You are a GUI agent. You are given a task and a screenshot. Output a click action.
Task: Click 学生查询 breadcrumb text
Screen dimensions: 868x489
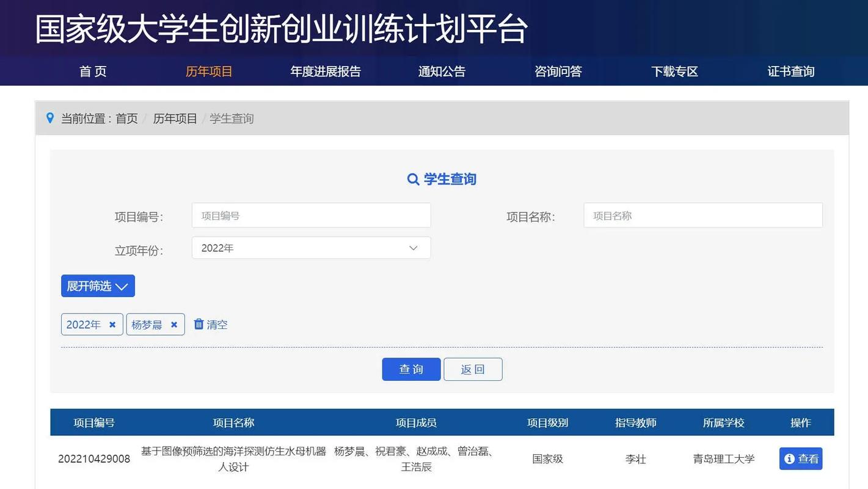coord(232,119)
